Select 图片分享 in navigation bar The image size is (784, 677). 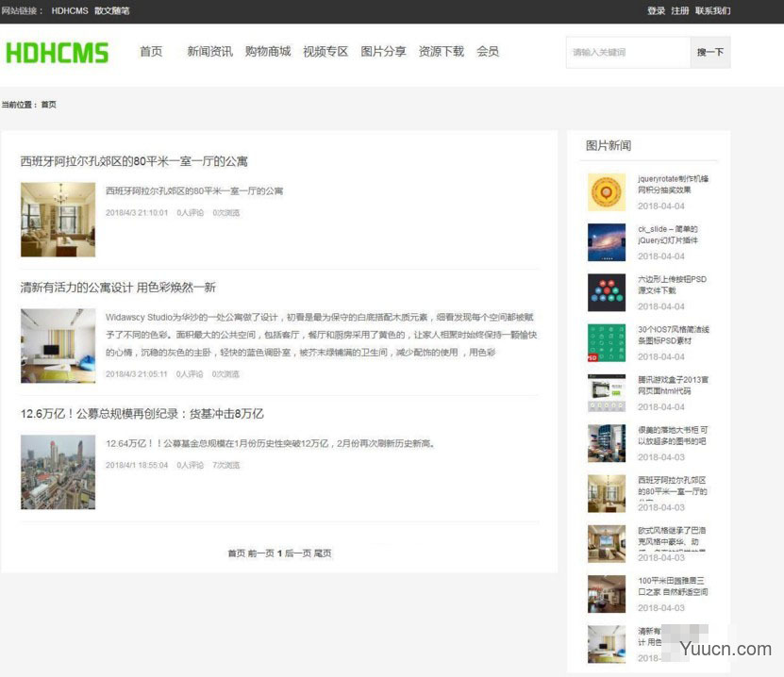click(x=383, y=52)
